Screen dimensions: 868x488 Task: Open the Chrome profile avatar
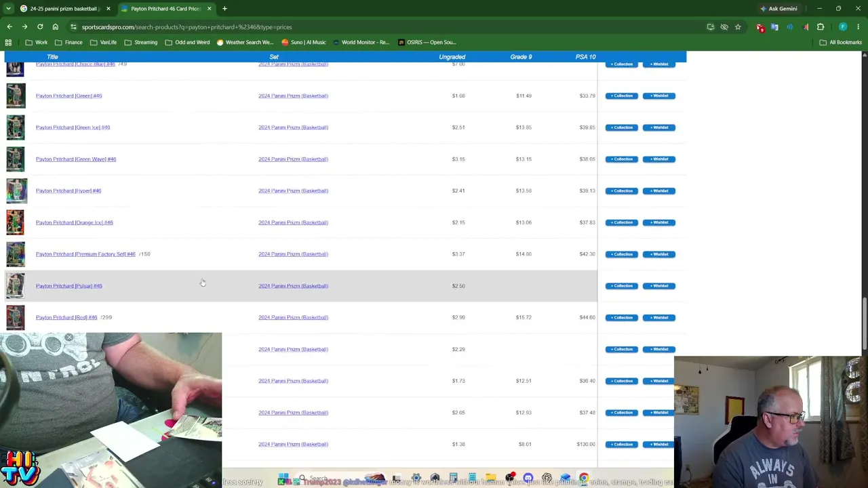(843, 27)
